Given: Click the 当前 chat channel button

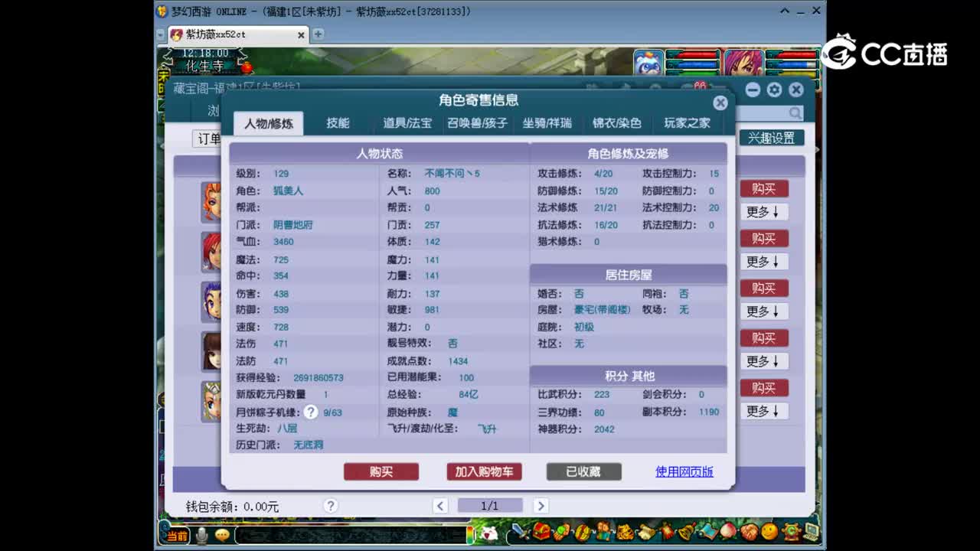Looking at the screenshot, I should click(x=177, y=536).
